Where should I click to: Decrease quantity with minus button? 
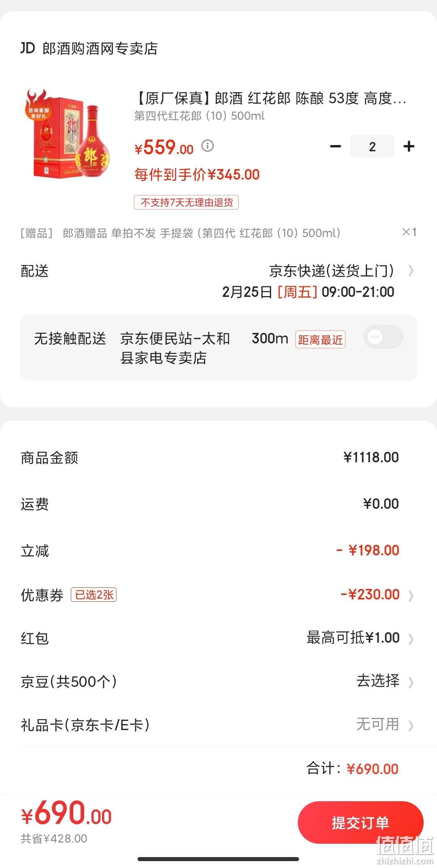[335, 146]
